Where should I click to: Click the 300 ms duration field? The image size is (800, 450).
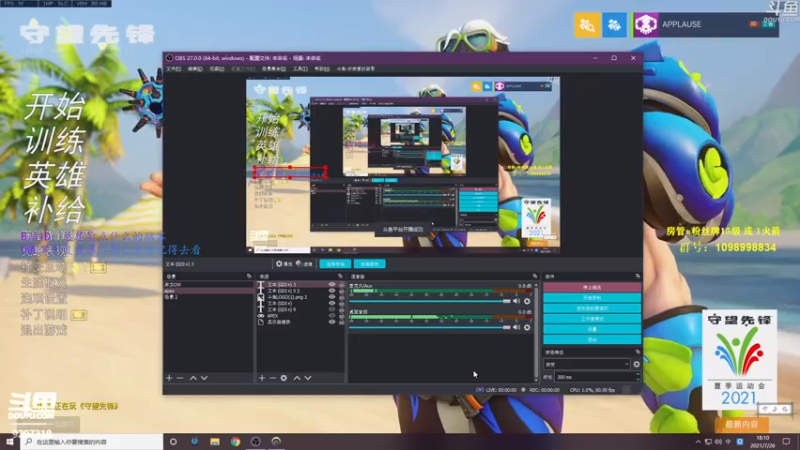click(595, 377)
